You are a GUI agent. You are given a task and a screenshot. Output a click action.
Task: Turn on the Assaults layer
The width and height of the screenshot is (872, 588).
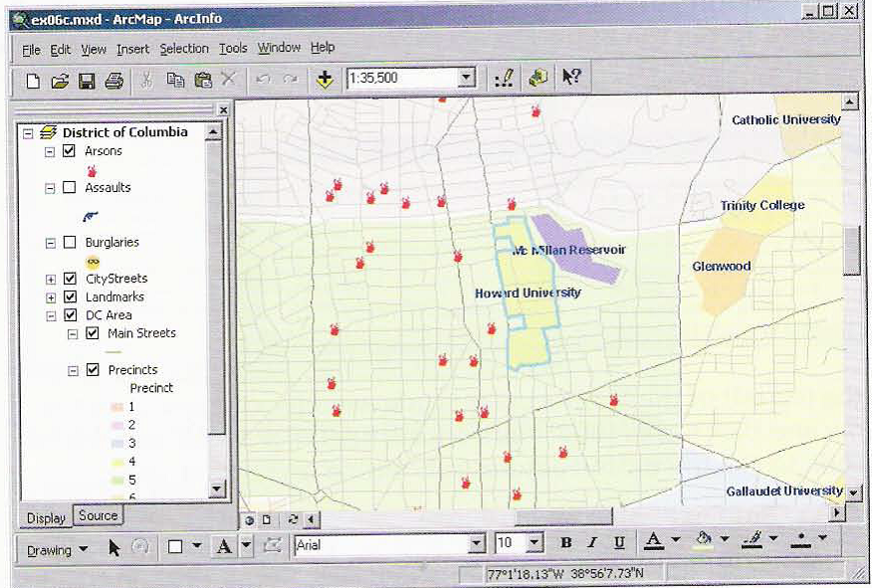(70, 187)
